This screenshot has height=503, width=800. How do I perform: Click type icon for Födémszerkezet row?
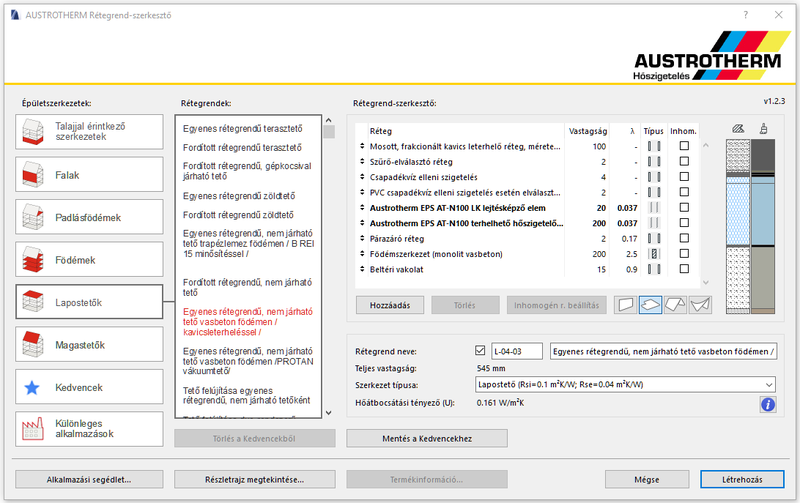point(654,254)
